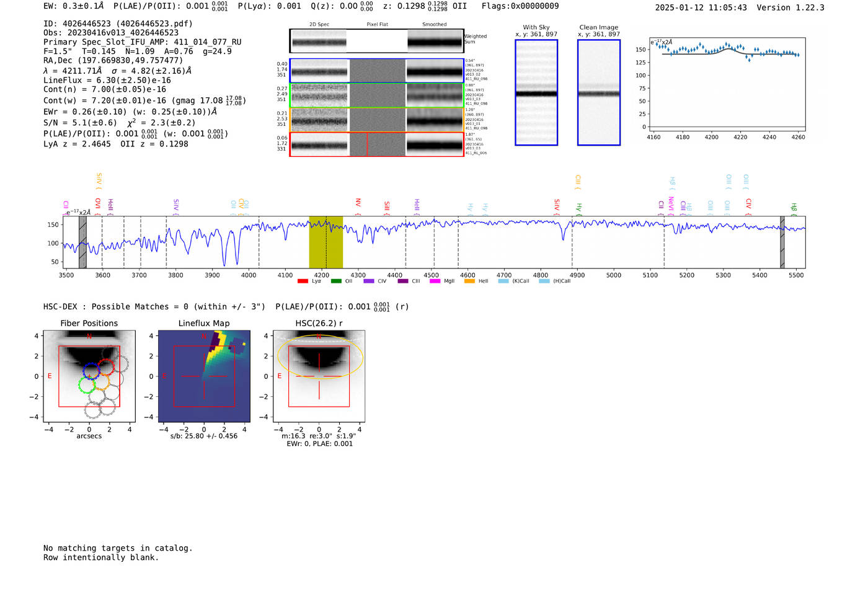Open the HSC(26.2) r image
The height and width of the screenshot is (591, 868).
319,376
